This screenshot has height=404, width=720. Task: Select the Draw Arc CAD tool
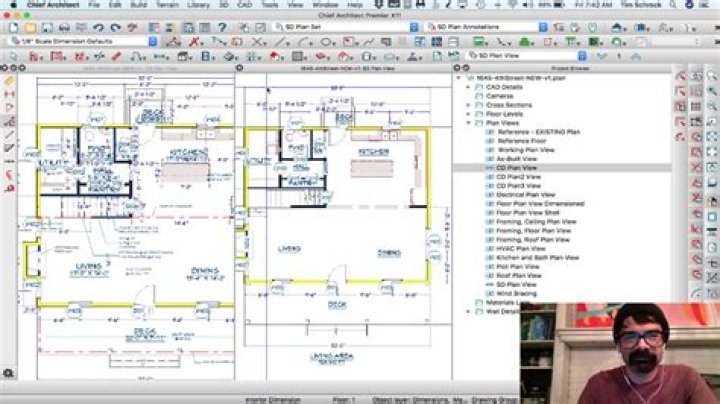pyautogui.click(x=304, y=42)
